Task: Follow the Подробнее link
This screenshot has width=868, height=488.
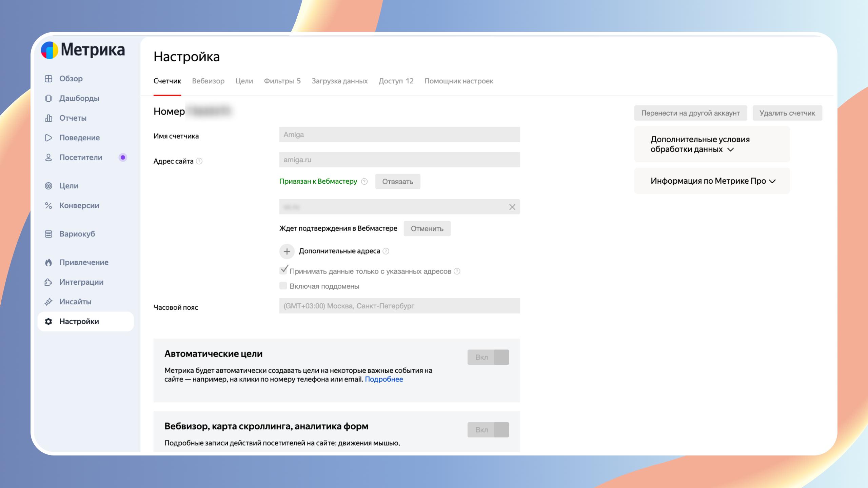Action: tap(384, 379)
